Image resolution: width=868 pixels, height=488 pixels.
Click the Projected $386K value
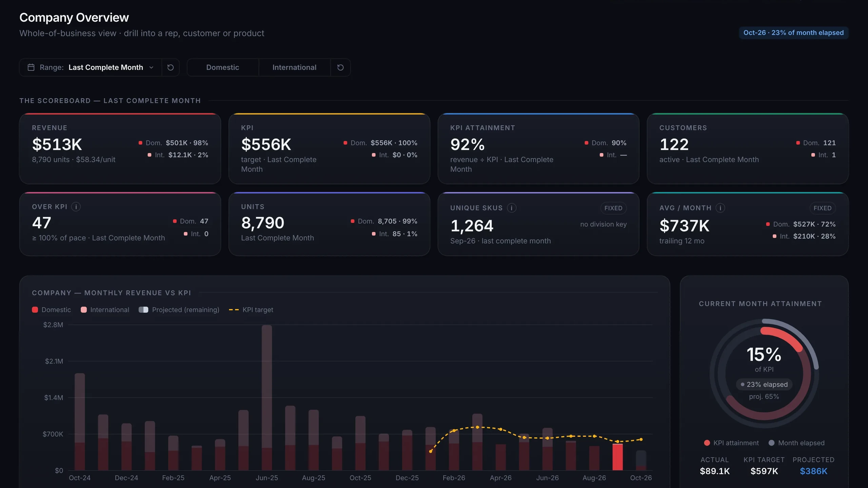813,471
